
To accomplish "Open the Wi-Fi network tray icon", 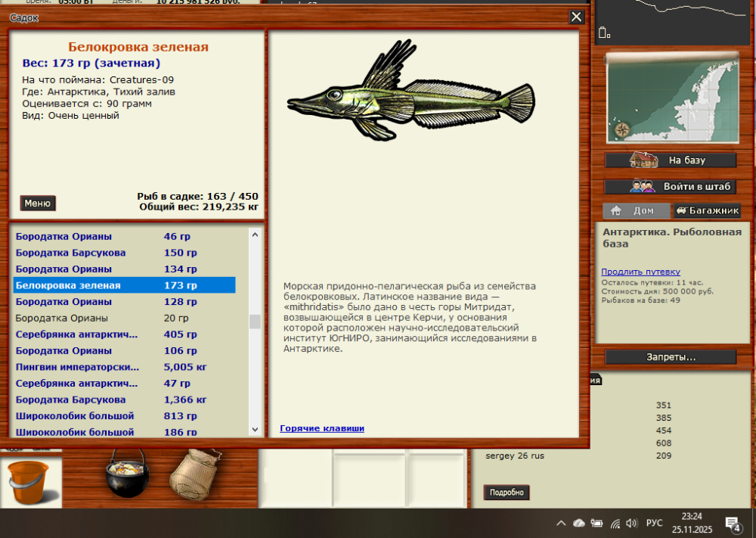I will (615, 523).
